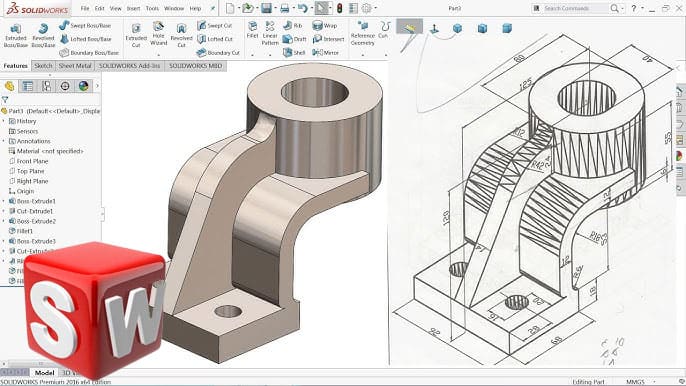Open the Tools menu
This screenshot has width=686, height=386.
coord(152,8)
